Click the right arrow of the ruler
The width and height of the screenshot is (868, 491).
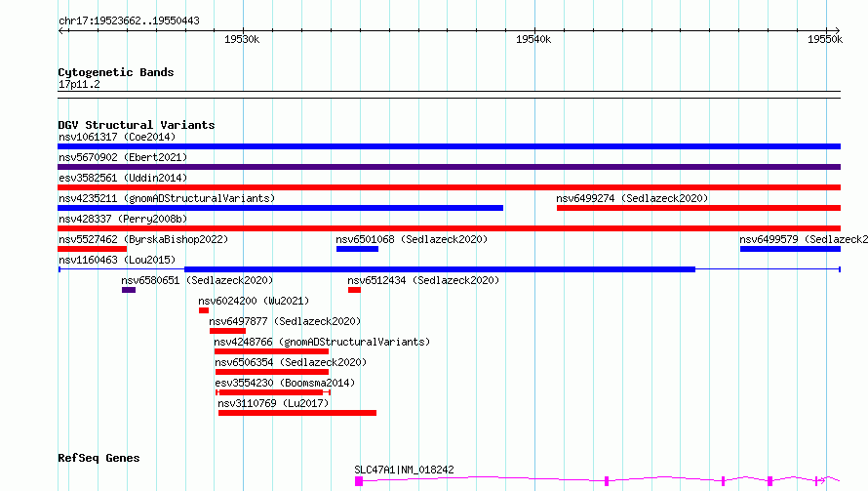838,31
